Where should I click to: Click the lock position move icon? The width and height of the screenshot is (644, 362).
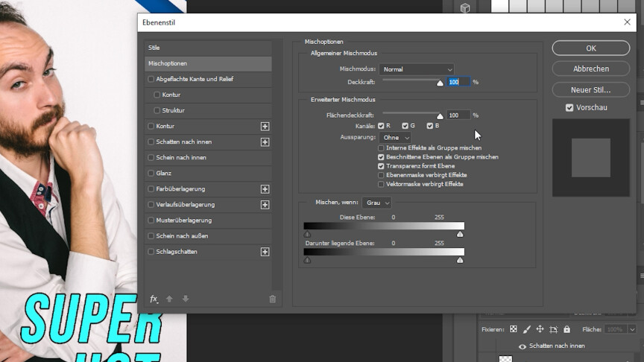coord(540,329)
